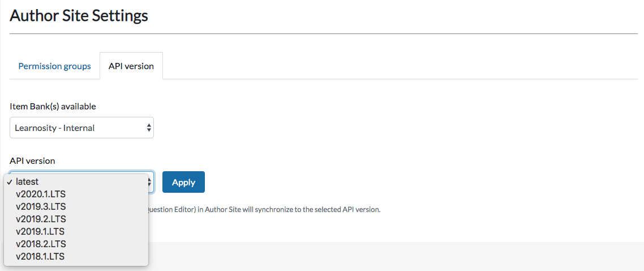Click the Author Site Settings heading
644x271 pixels.
(79, 16)
